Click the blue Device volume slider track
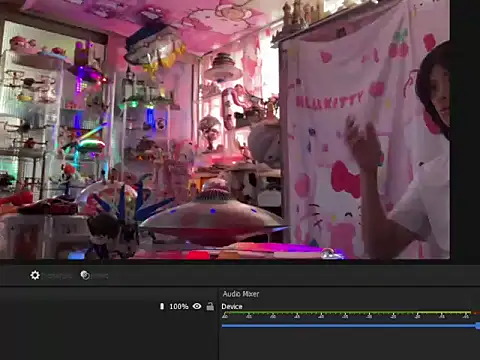 (x=349, y=326)
